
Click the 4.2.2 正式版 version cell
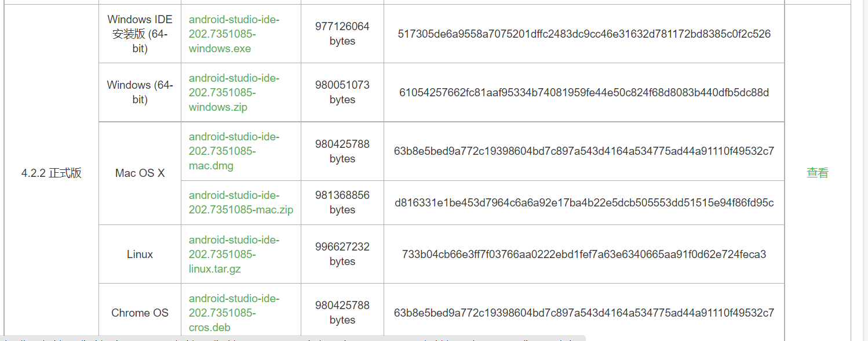click(52, 173)
